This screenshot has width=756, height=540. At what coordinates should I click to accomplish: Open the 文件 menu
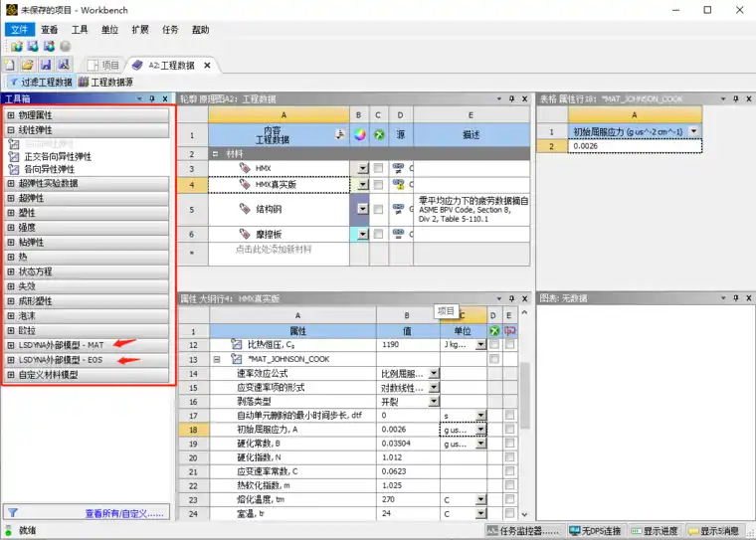click(x=19, y=30)
